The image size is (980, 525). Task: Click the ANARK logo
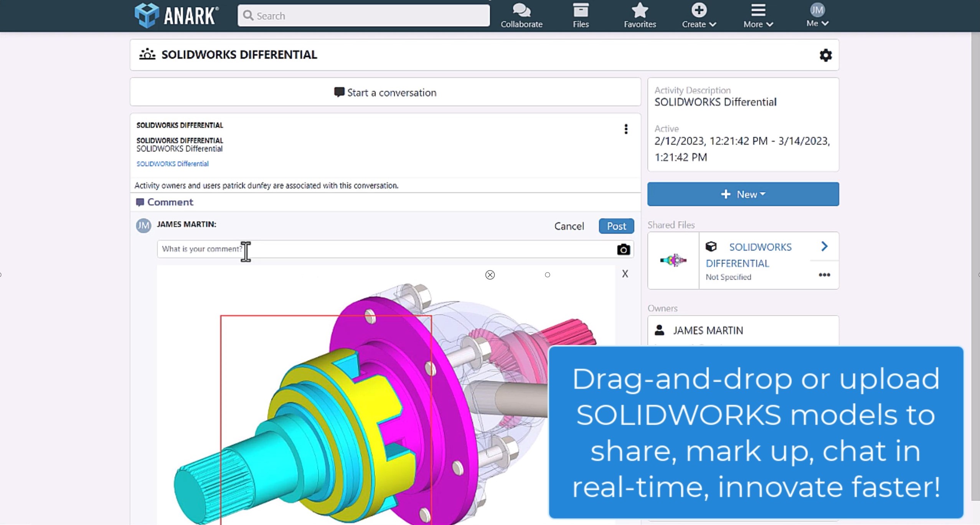coord(176,15)
